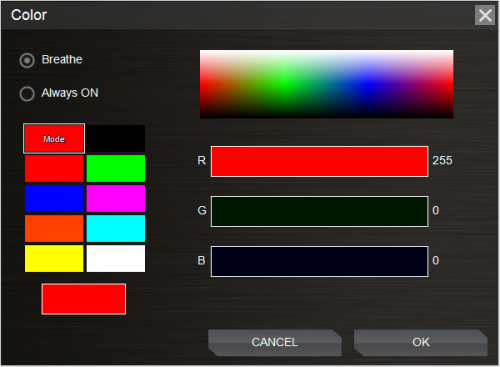Click the B channel slider bar
Screen dimensions: 500x367
click(319, 261)
